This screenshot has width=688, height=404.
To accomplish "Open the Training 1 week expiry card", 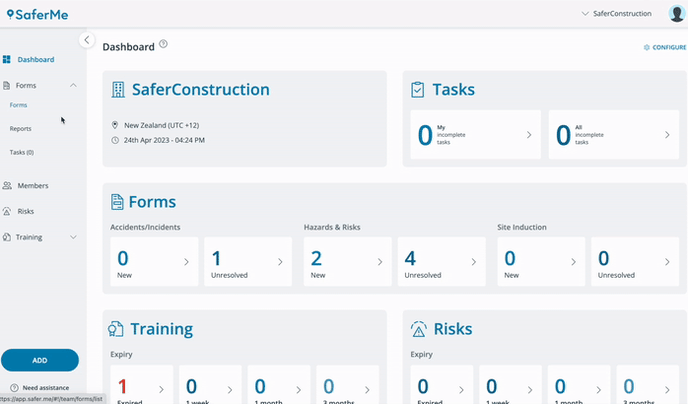I will [211, 385].
